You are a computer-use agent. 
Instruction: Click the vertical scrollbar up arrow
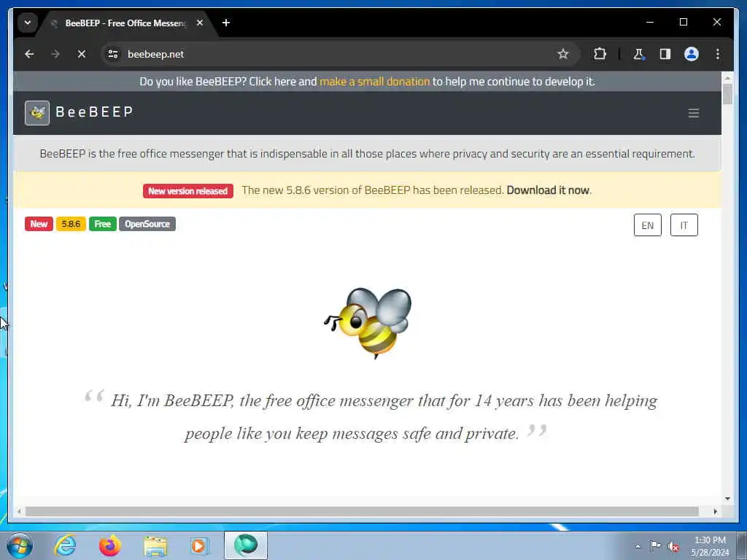pyautogui.click(x=727, y=77)
